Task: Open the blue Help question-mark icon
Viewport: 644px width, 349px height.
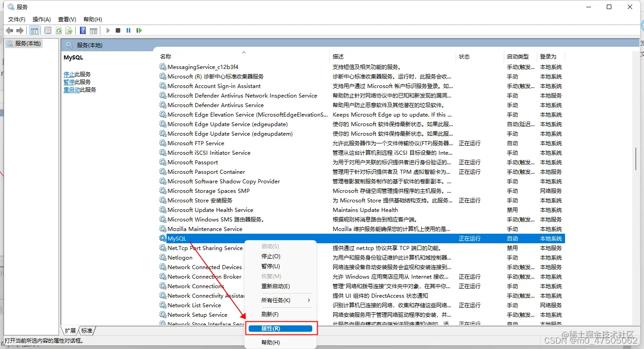Action: 83,30
